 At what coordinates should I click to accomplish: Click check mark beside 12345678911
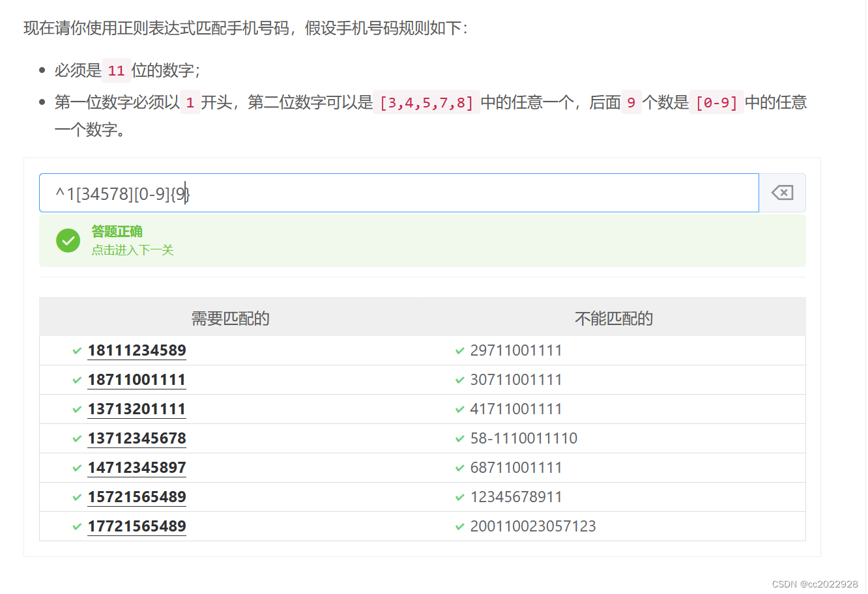(459, 498)
